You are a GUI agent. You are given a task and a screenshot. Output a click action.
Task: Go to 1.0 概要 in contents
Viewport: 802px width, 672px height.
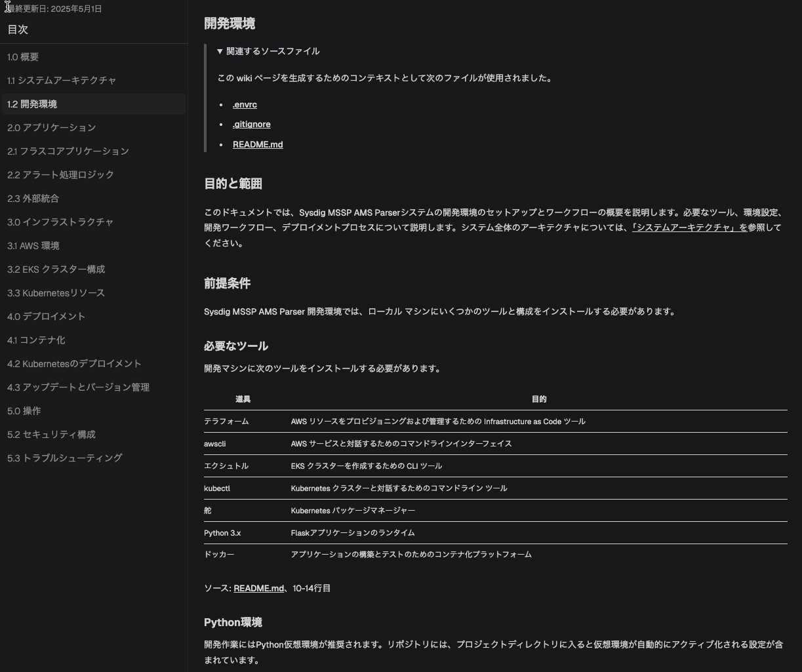[x=93, y=57]
